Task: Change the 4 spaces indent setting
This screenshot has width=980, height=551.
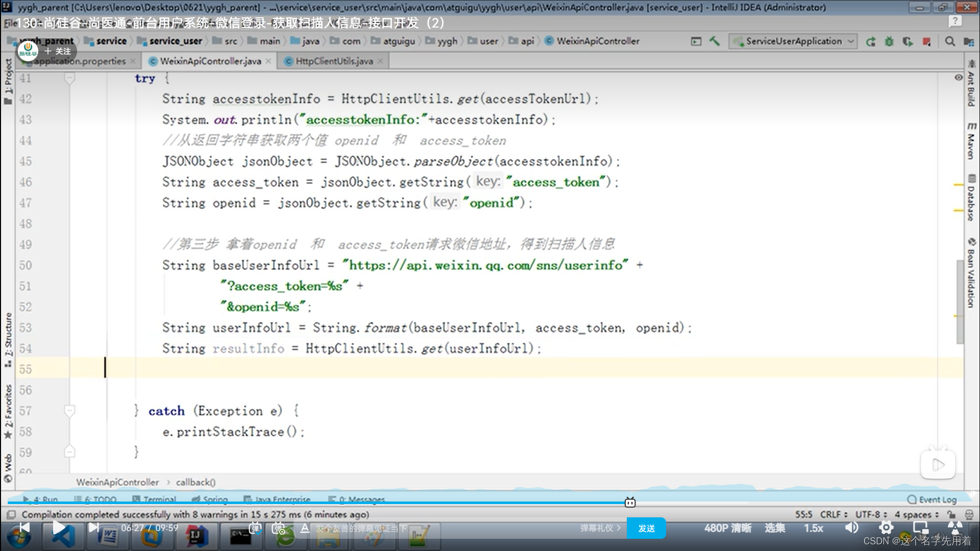Action: (x=917, y=514)
